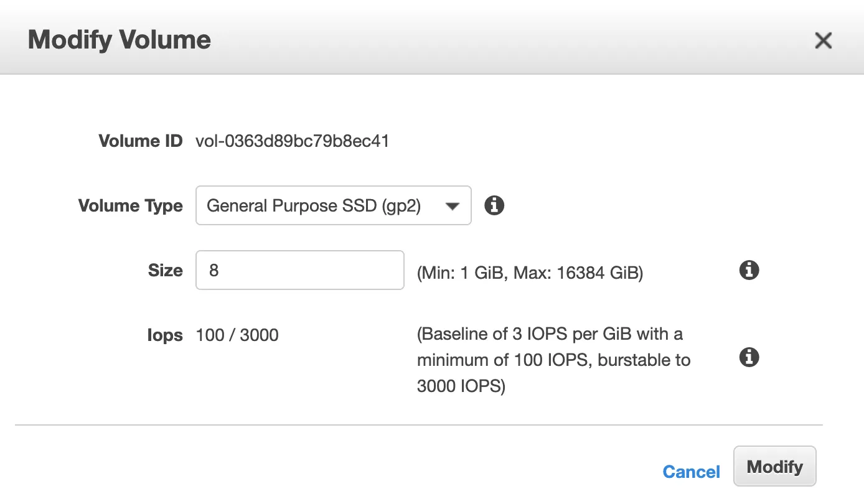Click the Iops field label
This screenshot has width=864, height=504.
click(x=165, y=335)
